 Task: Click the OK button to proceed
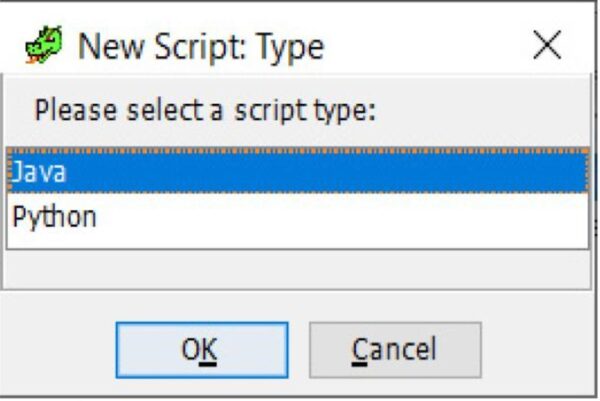click(202, 350)
